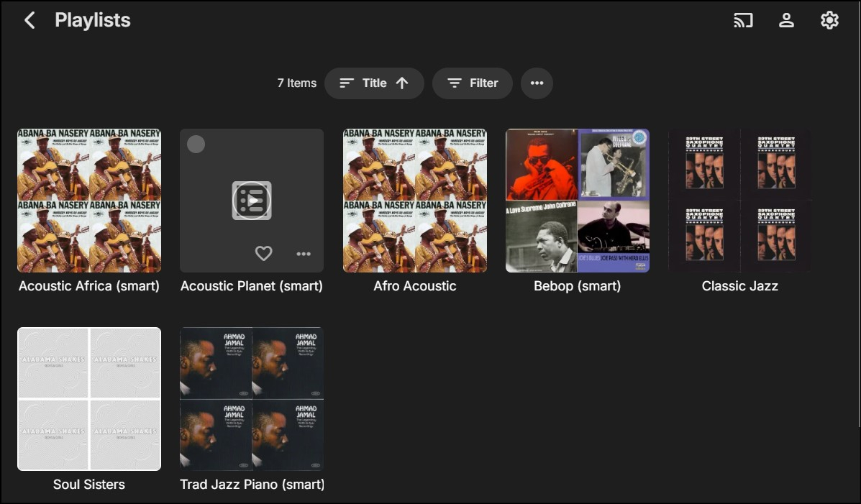The width and height of the screenshot is (861, 504).
Task: Click the Soul Sisters title link
Action: [x=89, y=485]
